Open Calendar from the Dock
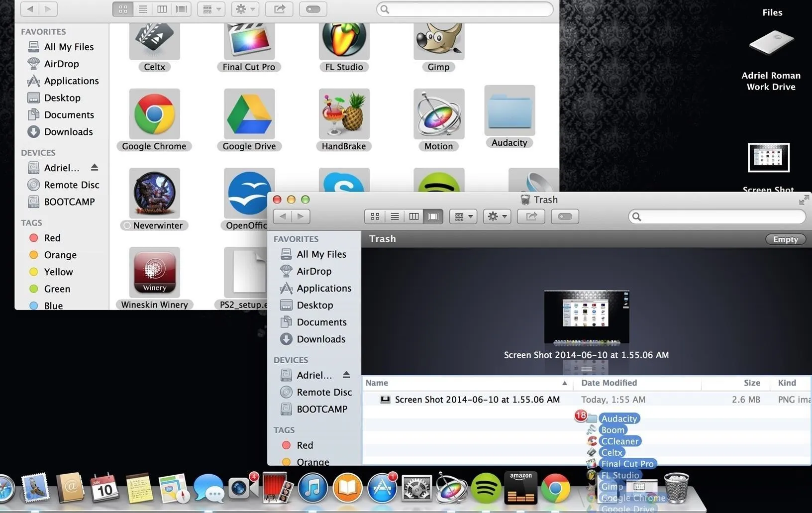The height and width of the screenshot is (513, 812). pyautogui.click(x=104, y=488)
